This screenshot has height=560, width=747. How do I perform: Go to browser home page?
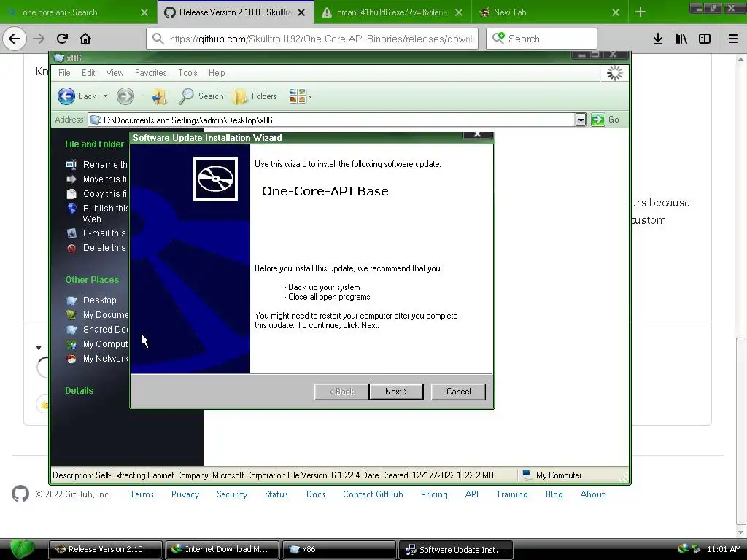point(85,39)
